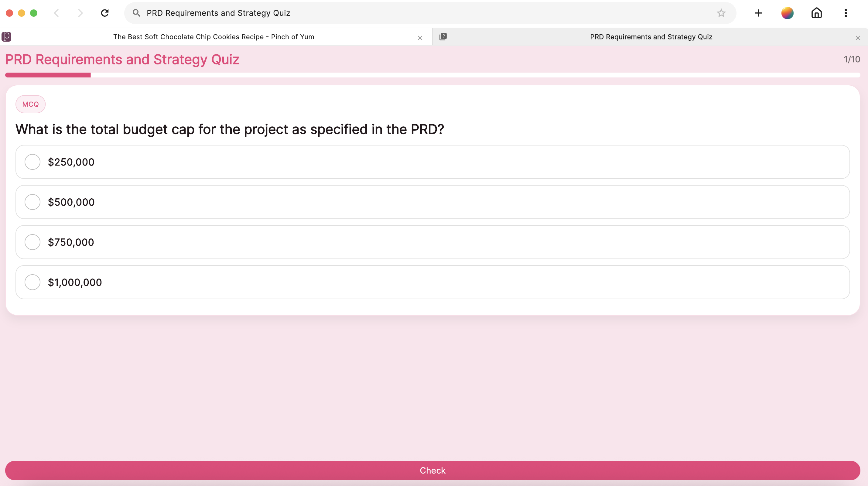Click the home icon
This screenshot has height=486, width=868.
[816, 13]
